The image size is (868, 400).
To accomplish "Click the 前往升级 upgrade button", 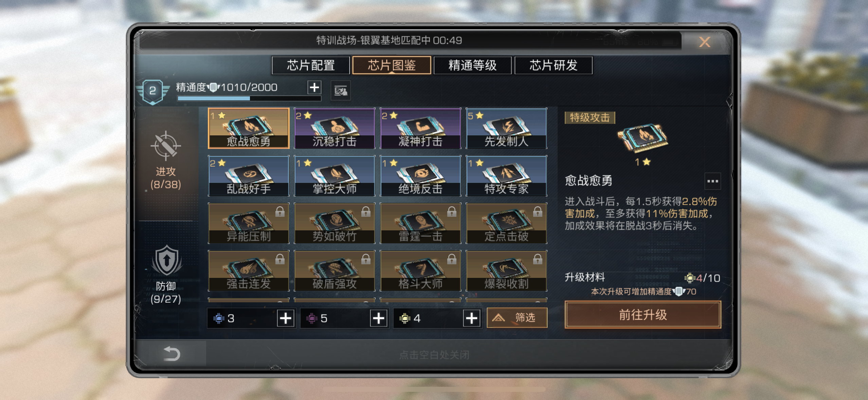I will click(x=643, y=315).
